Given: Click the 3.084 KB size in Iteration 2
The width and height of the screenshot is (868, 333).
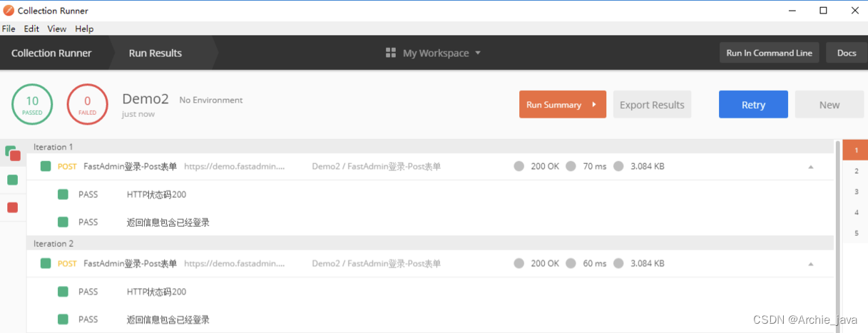Looking at the screenshot, I should (x=648, y=263).
